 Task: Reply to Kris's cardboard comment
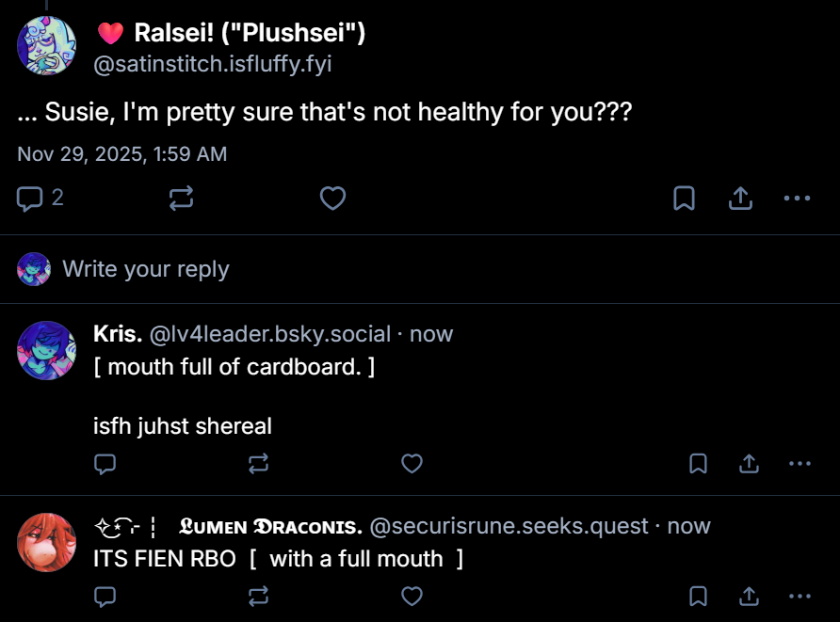click(105, 463)
